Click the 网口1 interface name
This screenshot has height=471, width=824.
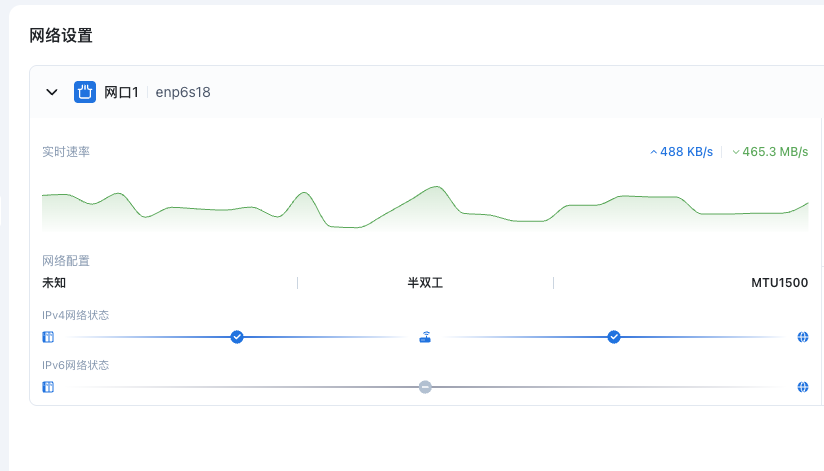pos(121,92)
